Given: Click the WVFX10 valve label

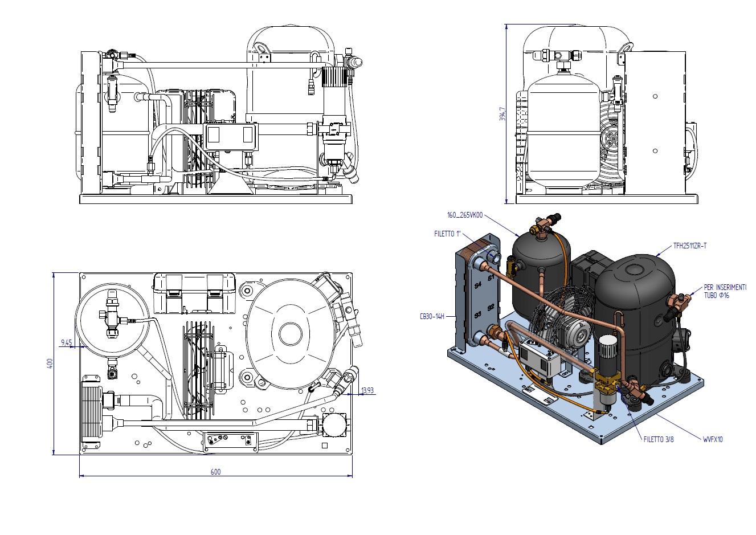Looking at the screenshot, I should pyautogui.click(x=712, y=439).
